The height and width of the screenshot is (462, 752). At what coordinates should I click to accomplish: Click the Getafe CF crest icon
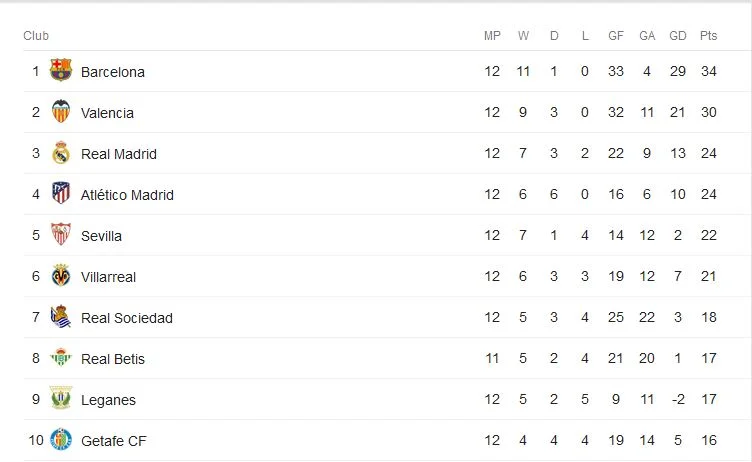click(x=61, y=440)
